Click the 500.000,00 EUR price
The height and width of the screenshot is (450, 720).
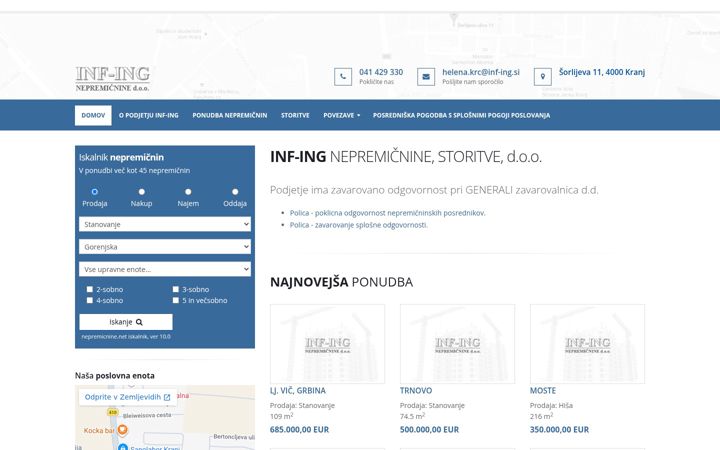[429, 430]
